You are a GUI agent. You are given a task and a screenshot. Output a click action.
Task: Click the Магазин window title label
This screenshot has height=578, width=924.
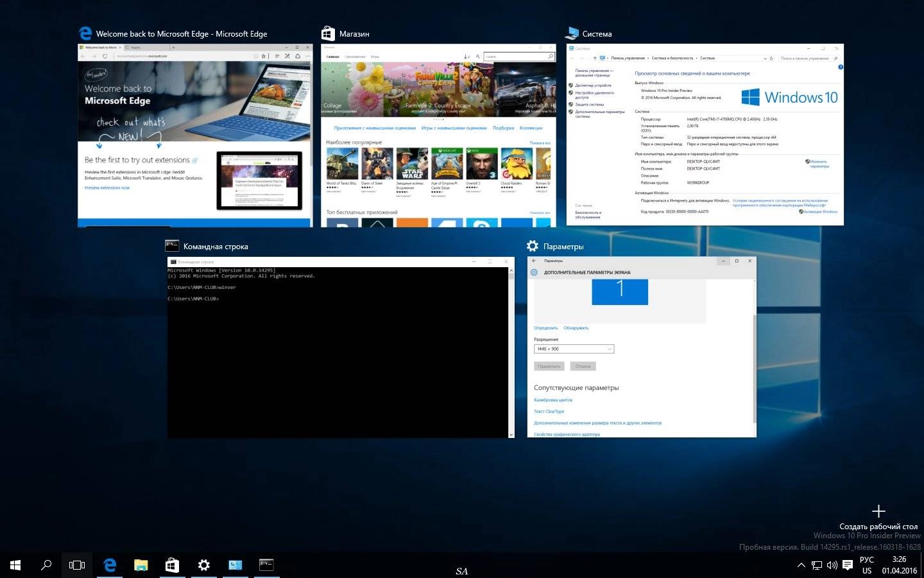click(354, 34)
